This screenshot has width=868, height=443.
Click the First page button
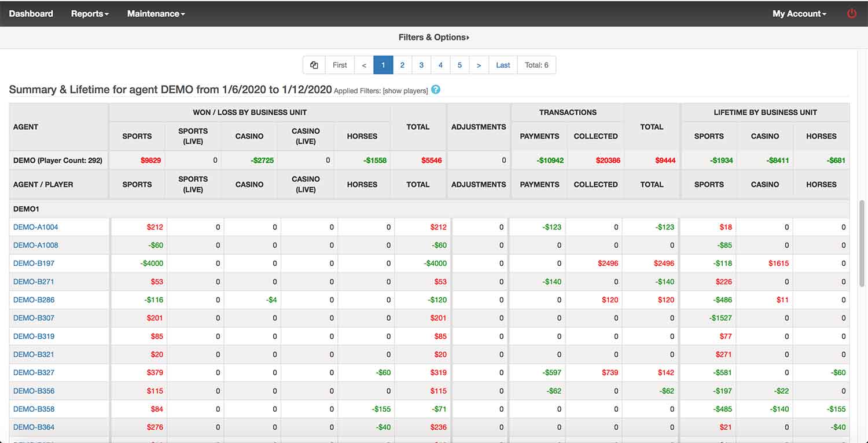pos(340,65)
